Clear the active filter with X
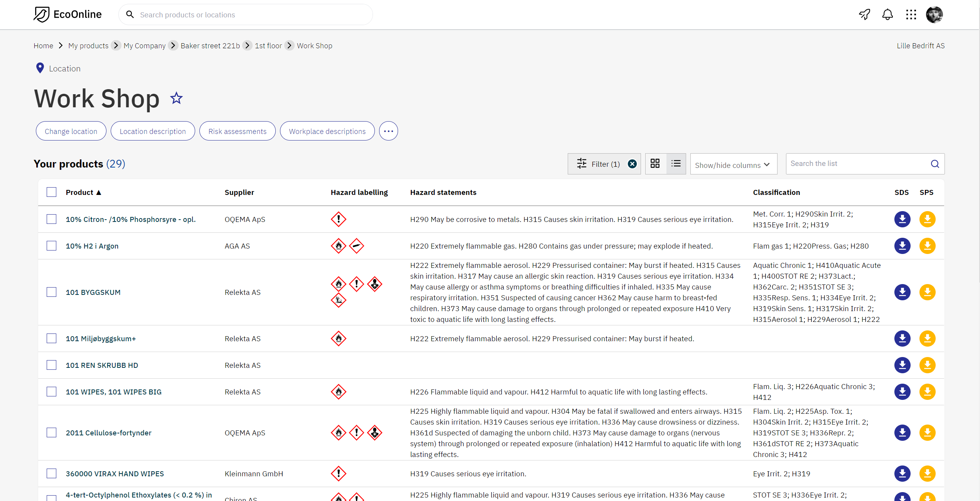The width and height of the screenshot is (980, 501). pyautogui.click(x=632, y=164)
